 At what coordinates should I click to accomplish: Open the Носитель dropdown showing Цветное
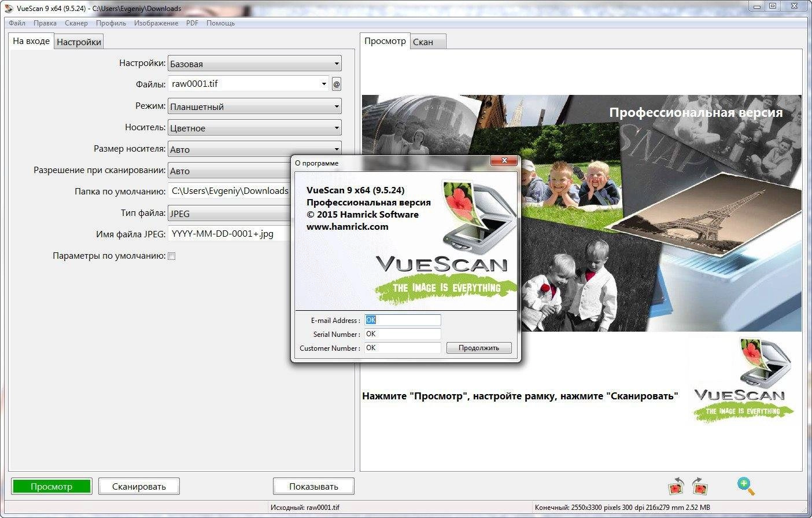[x=254, y=128]
